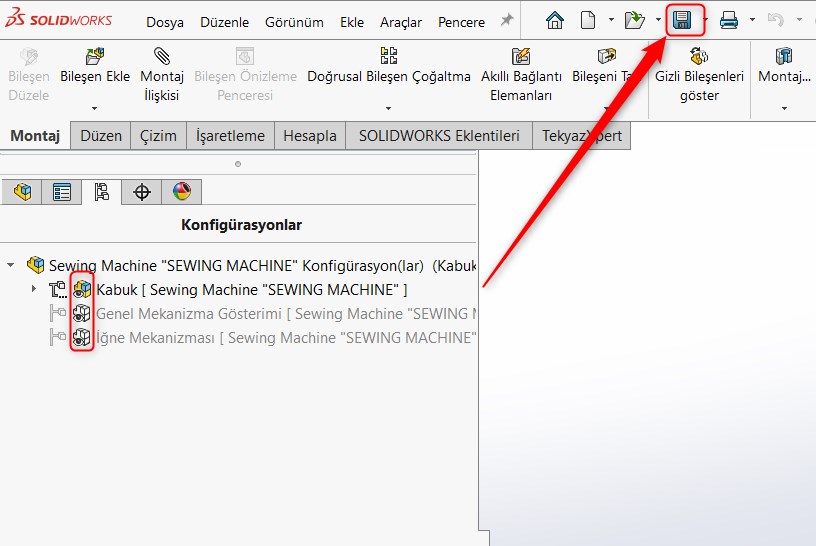Toggle display state icon of Genel Mekanizma Gösterimi
The height and width of the screenshot is (546, 816).
[82, 314]
